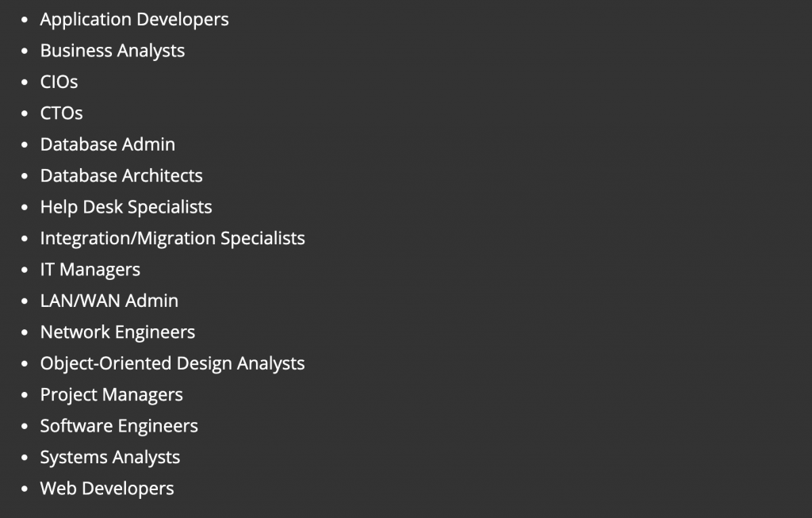Screen dimensions: 812x518
Task: Select the Database Admin list item
Action: pyautogui.click(x=107, y=144)
